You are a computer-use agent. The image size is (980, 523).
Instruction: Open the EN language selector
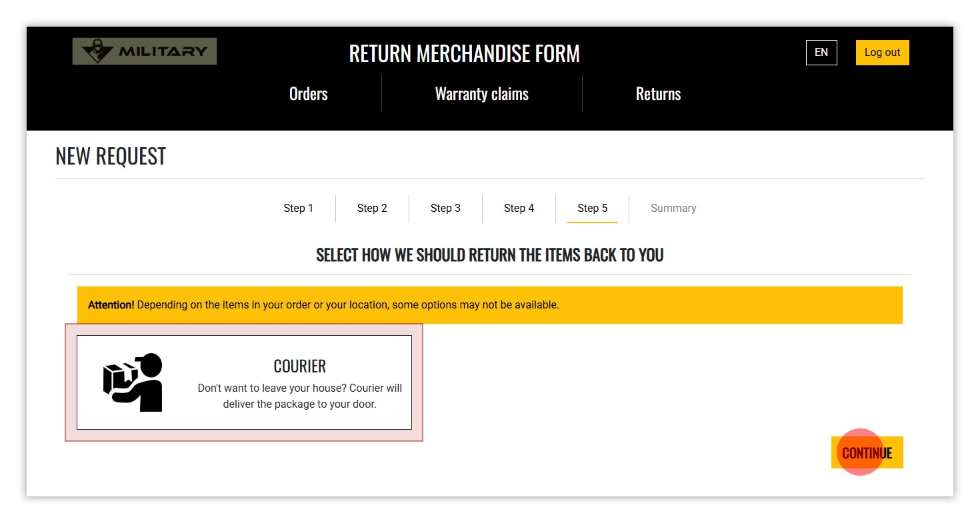pos(821,53)
